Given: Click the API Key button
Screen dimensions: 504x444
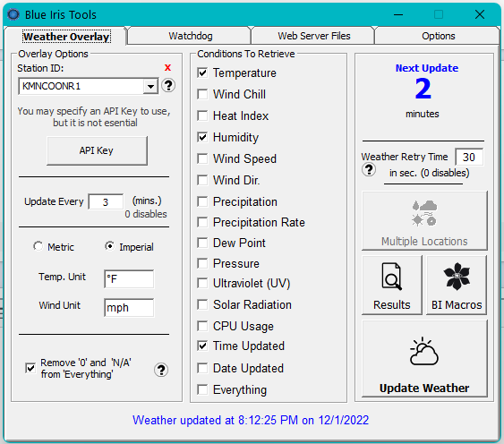Looking at the screenshot, I should tap(97, 150).
